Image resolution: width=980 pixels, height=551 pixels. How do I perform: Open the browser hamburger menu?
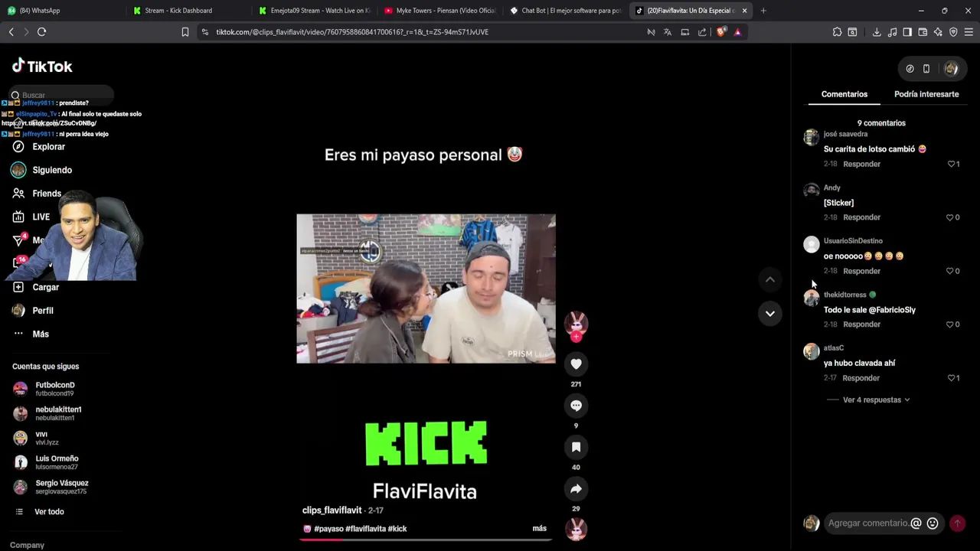click(969, 32)
